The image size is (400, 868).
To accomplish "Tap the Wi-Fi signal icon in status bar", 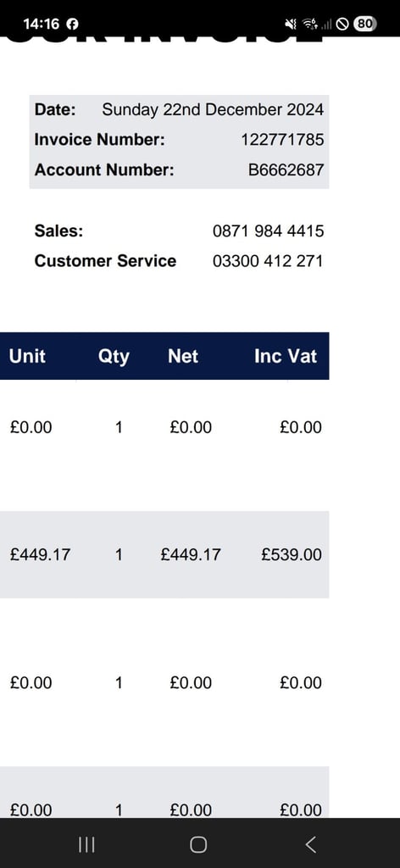I will click(310, 24).
